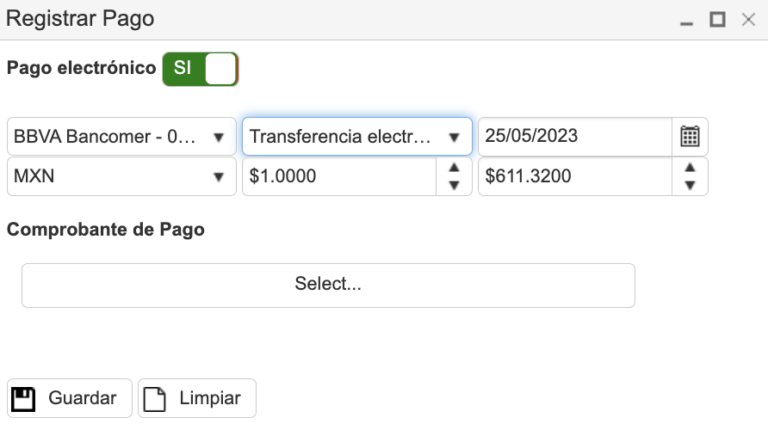Toggle the Pago electrónico switch off
The width and height of the screenshot is (768, 430).
(201, 69)
